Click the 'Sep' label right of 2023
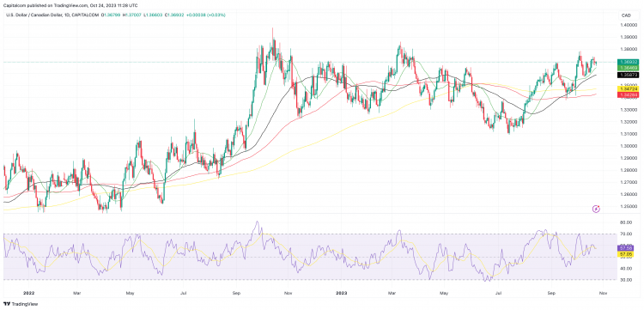The height and width of the screenshot is (310, 644). coord(552,294)
